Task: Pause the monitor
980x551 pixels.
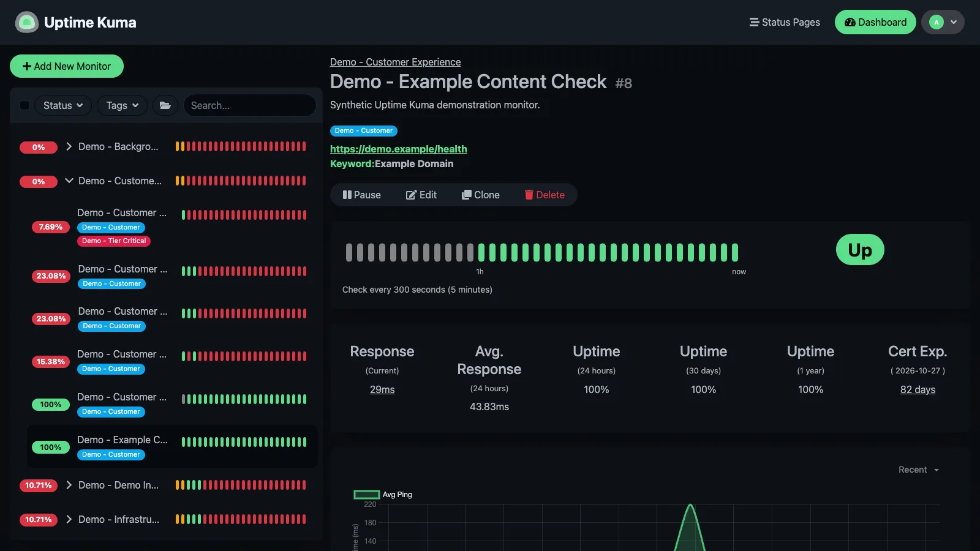Action: tap(362, 195)
